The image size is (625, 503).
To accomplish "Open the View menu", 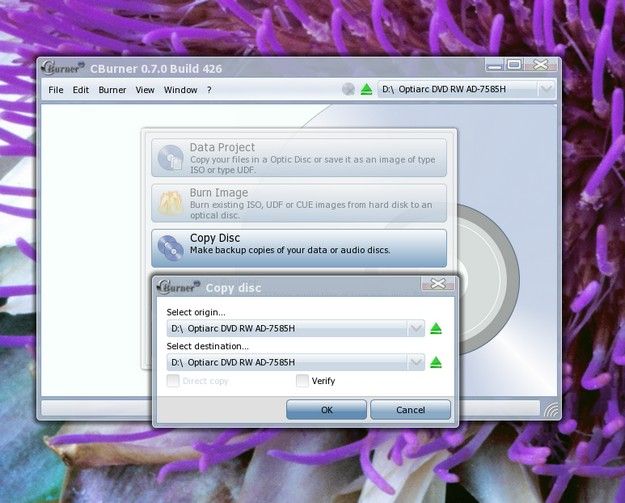I will [x=145, y=90].
